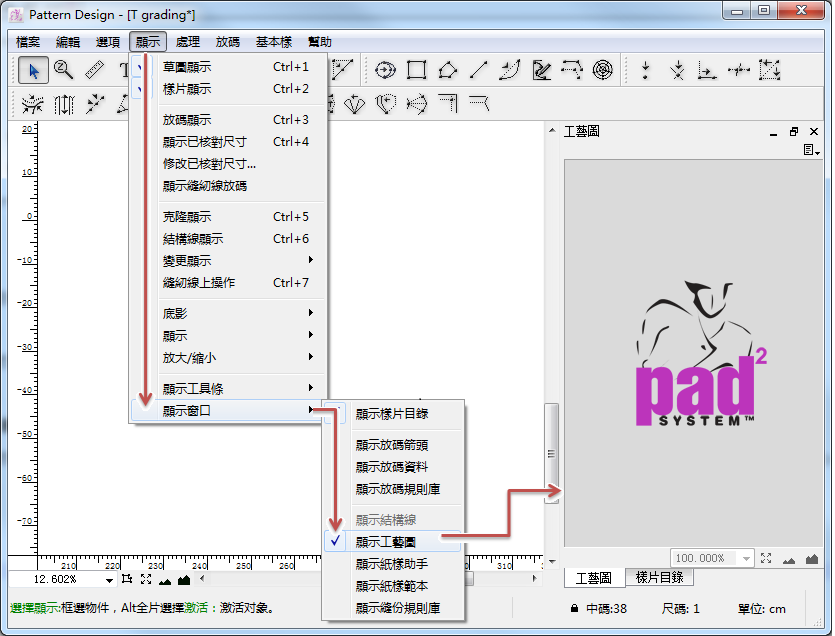Click 修改已核對尺寸... menu entry
Screen dimensions: 835x636
(209, 163)
